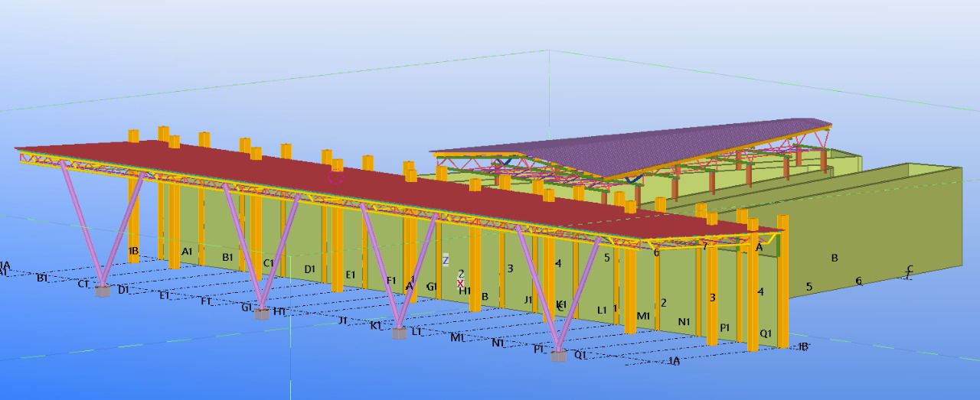Select the third concrete footing from left
The height and width of the screenshot is (400, 980).
click(x=399, y=333)
